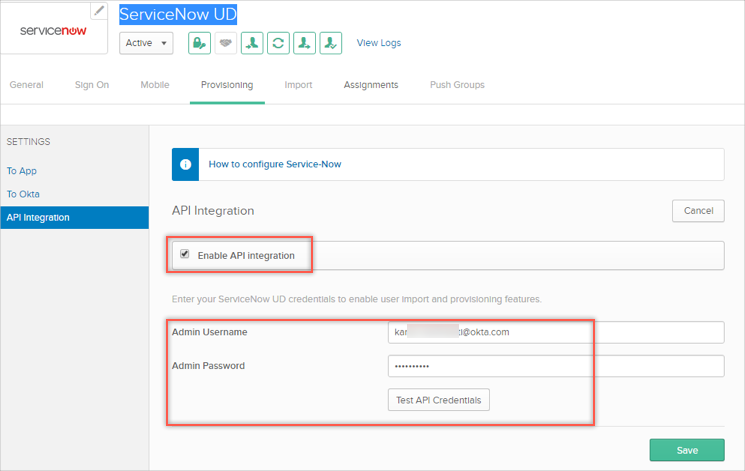Click the blue info icon

(x=186, y=164)
